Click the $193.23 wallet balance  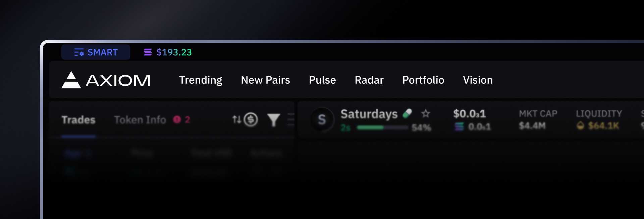point(174,52)
